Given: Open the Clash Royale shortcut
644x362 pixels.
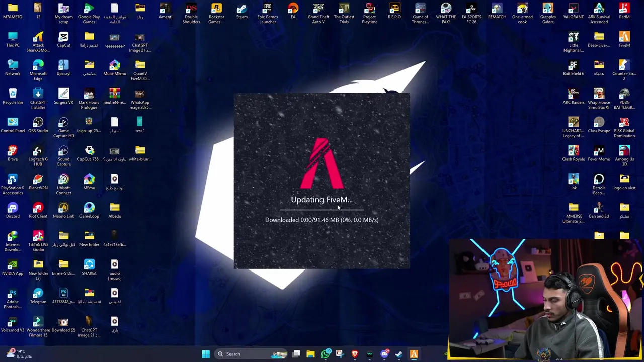Looking at the screenshot, I should (573, 153).
